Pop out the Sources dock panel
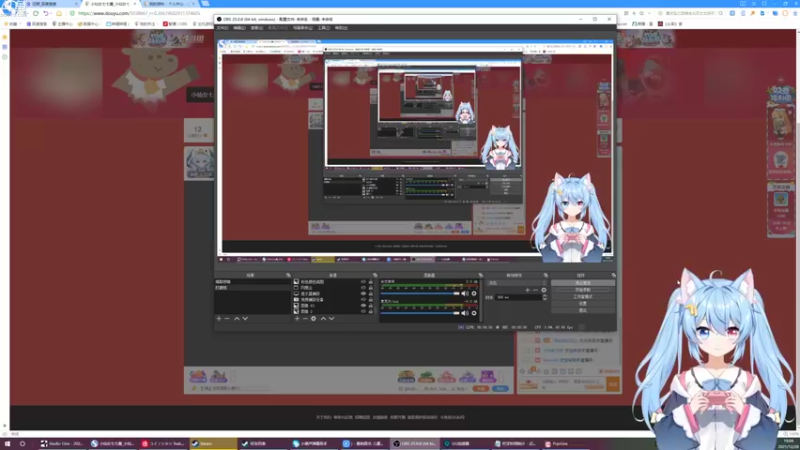800x450 pixels. click(375, 275)
